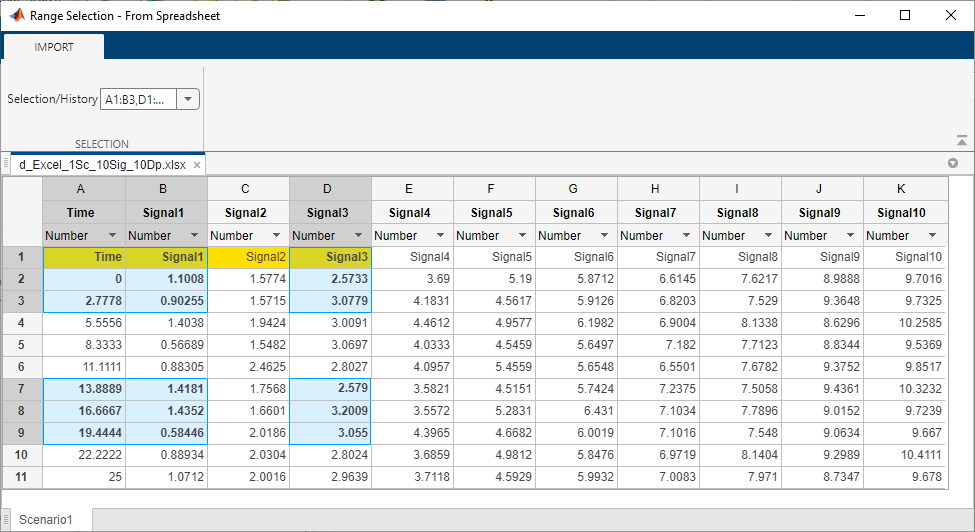Click the MATLAB logo in title bar
975x532 pixels.
click(x=16, y=16)
